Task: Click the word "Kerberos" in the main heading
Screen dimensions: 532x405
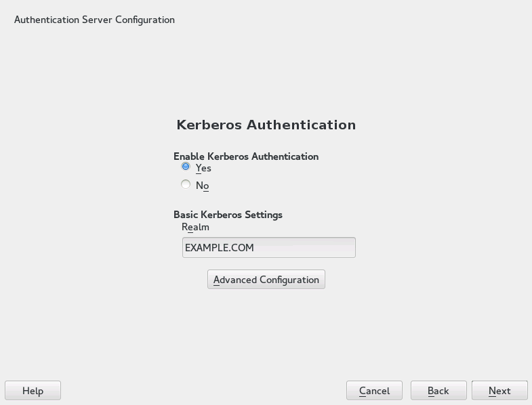Action: [x=209, y=125]
